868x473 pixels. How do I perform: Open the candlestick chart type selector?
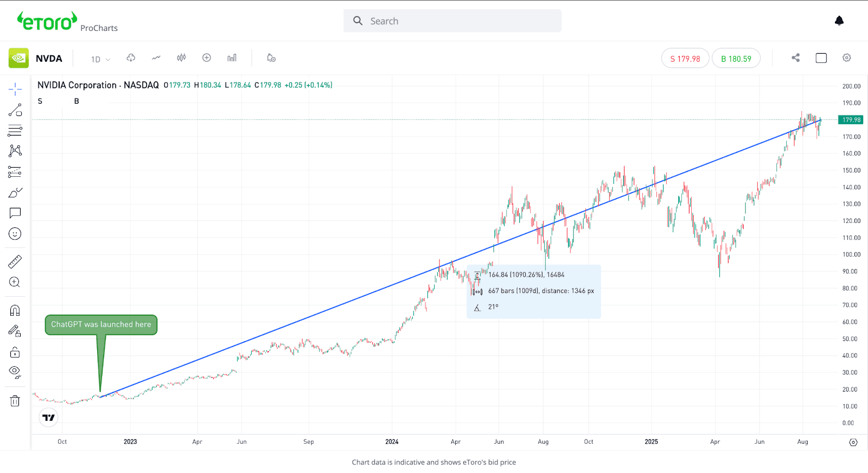pyautogui.click(x=181, y=57)
